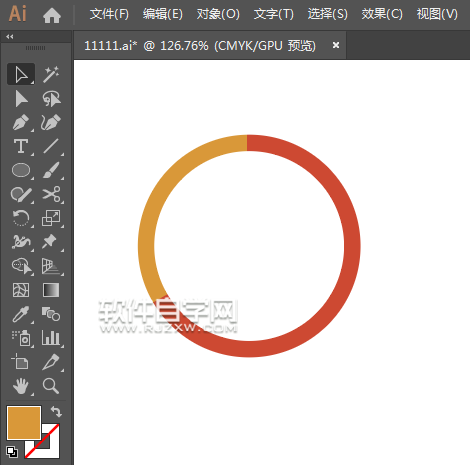The image size is (470, 465).
Task: Select the Hand tool
Action: (x=21, y=386)
